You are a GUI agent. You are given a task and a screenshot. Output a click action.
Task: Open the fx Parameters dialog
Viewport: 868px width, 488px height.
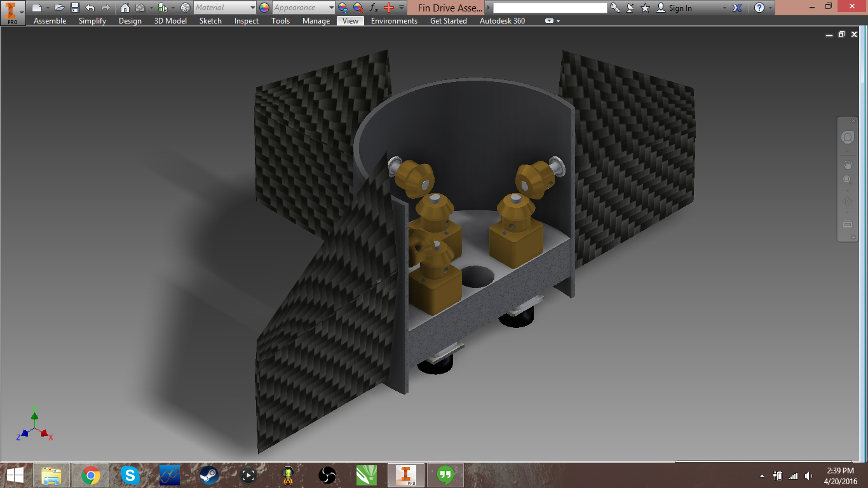(374, 8)
